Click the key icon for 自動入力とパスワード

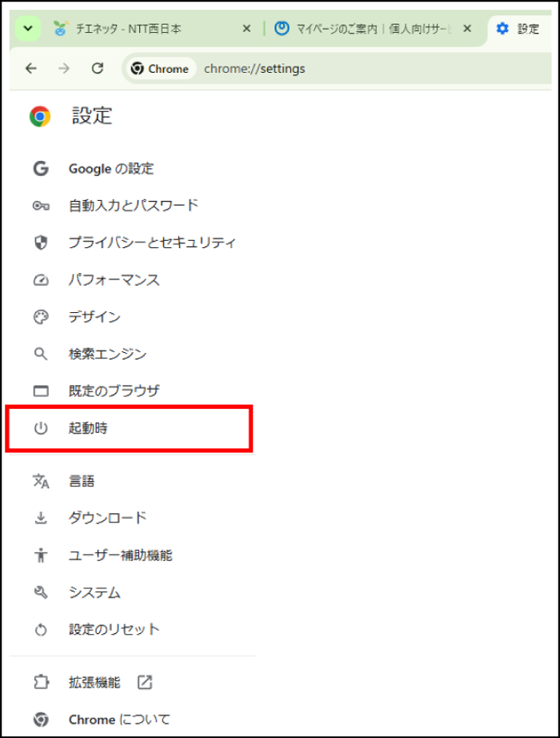click(x=41, y=206)
